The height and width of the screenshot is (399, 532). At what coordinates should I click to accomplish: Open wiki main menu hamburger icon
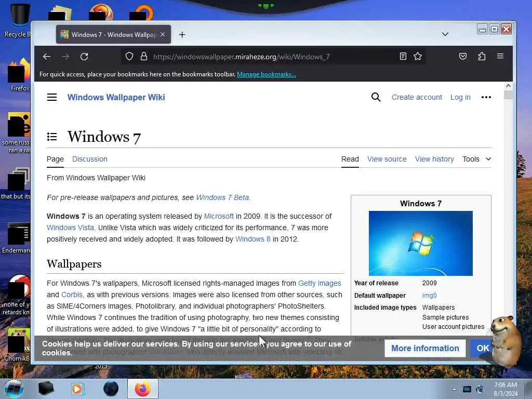tap(52, 97)
